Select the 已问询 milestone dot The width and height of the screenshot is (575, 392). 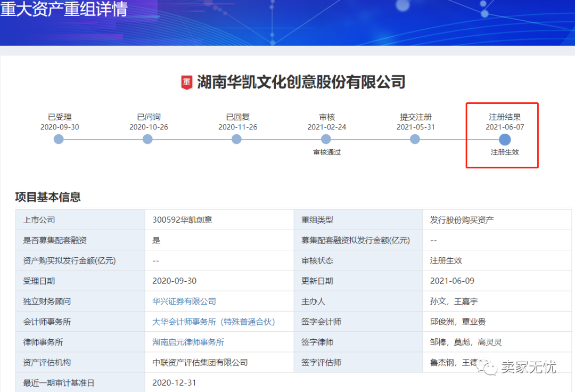147,139
